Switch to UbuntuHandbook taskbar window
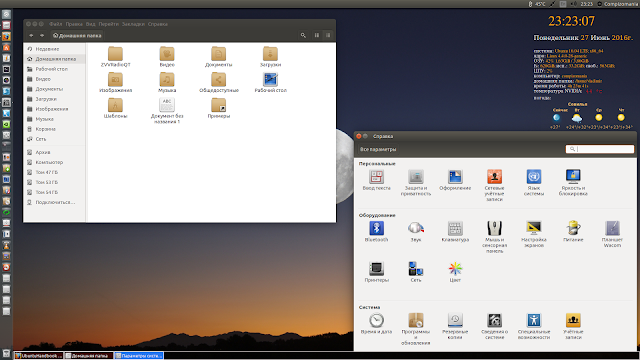The height and width of the screenshot is (360, 640). coord(38,356)
